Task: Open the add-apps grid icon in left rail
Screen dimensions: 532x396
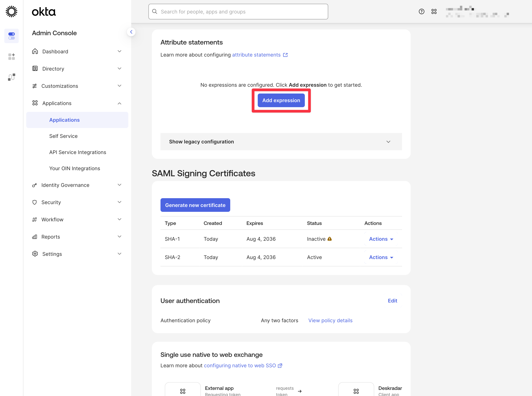Action: 12,57
